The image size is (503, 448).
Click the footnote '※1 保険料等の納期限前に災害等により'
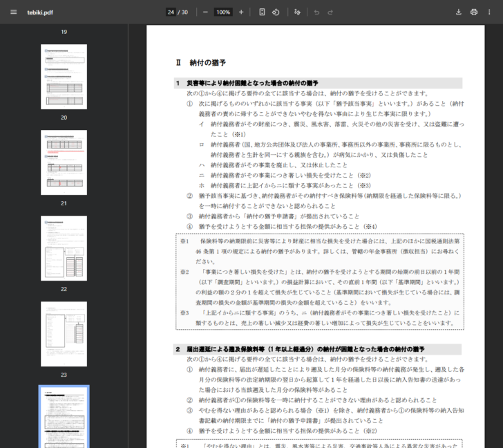click(x=320, y=251)
